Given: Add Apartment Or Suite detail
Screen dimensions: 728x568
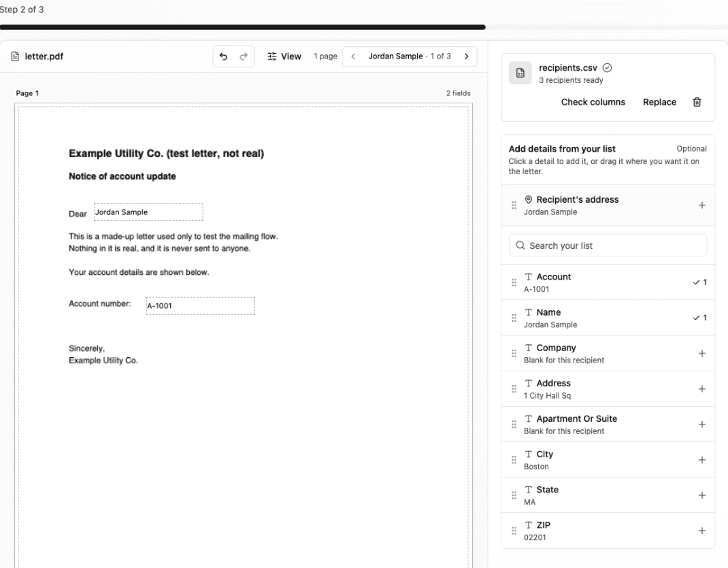Looking at the screenshot, I should 702,424.
